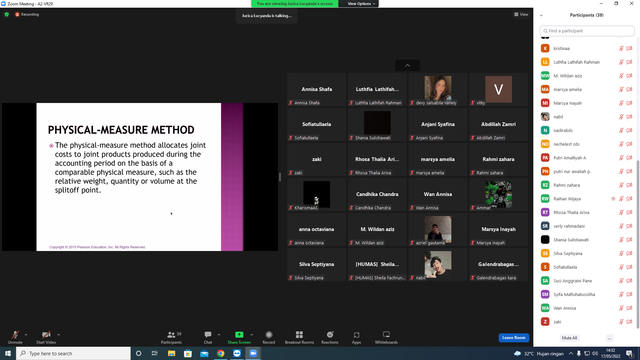640x360 pixels.
Task: Click Raihan Wijaya's red recording dot
Action: point(613,199)
